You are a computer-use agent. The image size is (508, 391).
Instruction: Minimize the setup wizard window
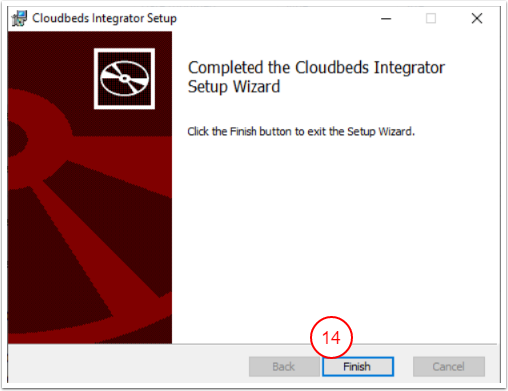(386, 18)
